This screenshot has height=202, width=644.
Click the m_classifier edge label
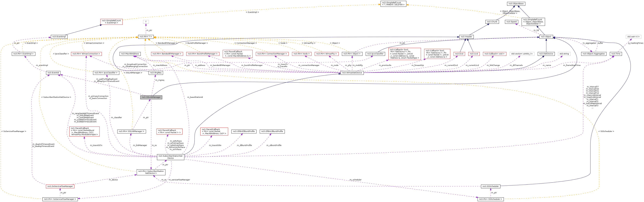(116, 117)
